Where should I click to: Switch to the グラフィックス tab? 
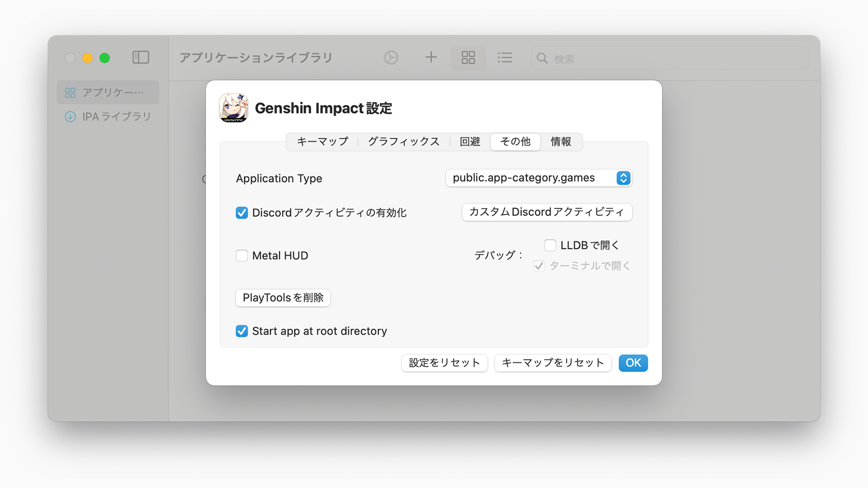403,141
